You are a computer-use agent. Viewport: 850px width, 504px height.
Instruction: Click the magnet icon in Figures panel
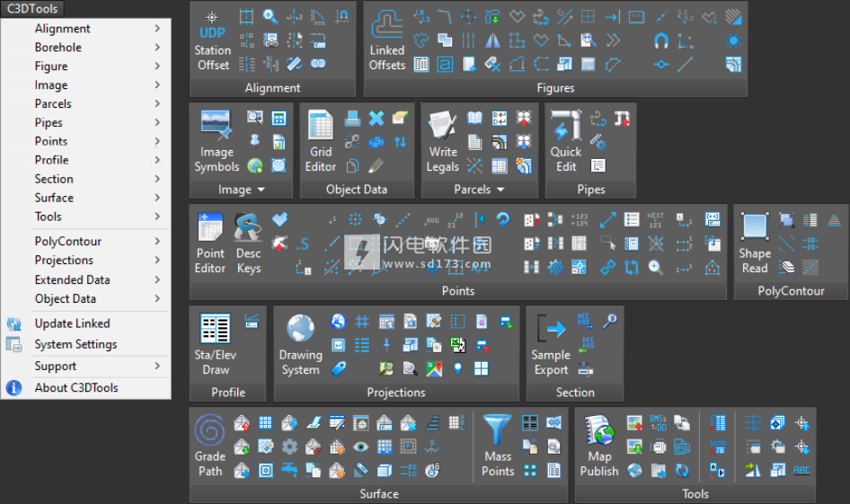coord(660,40)
